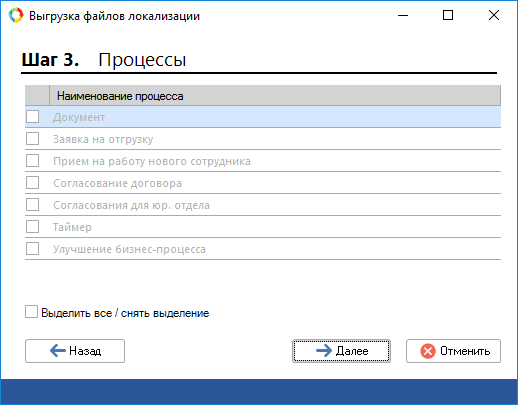Image resolution: width=518 pixels, height=405 pixels.
Task: Click the red cross icon on Отменить
Action: point(428,351)
